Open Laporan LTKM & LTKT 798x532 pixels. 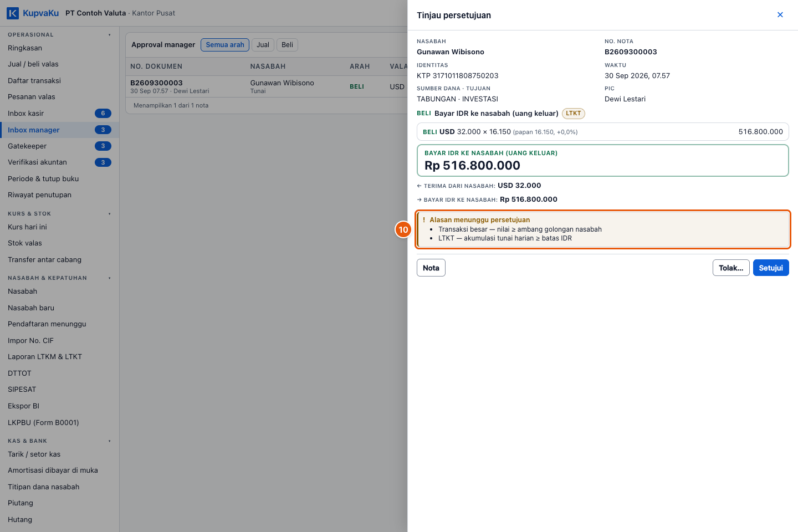point(59,357)
